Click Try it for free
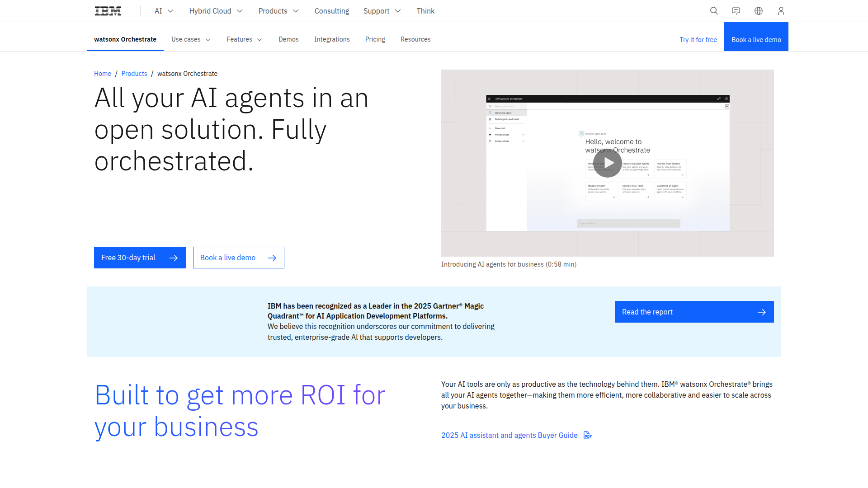Viewport: 868px width, 488px height. coord(698,40)
